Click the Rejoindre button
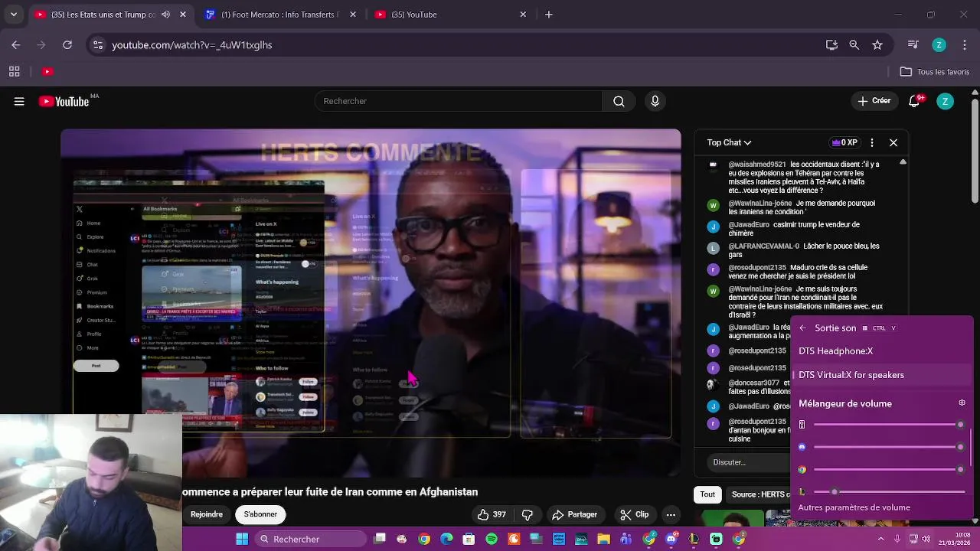This screenshot has width=980, height=551. (x=207, y=514)
